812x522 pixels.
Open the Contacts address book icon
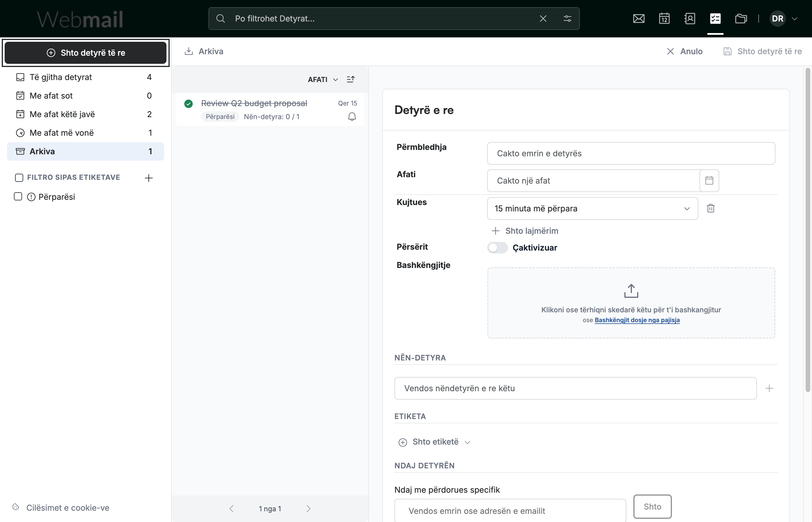coord(690,19)
